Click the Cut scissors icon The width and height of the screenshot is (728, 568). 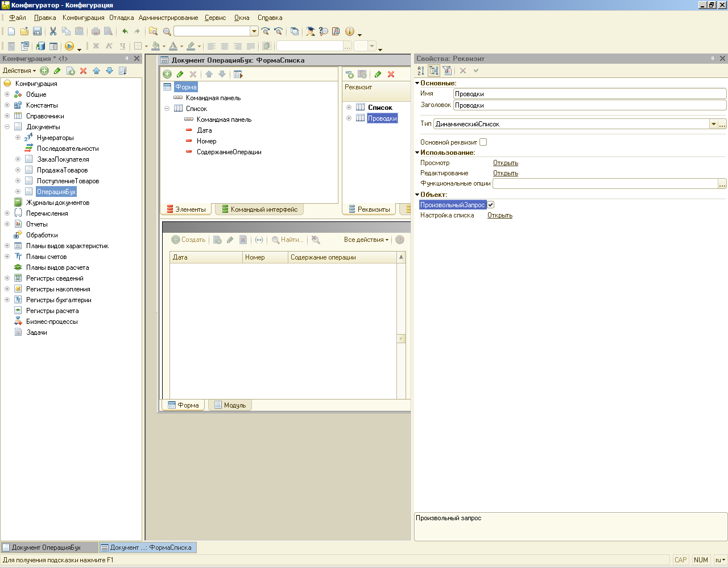[53, 31]
